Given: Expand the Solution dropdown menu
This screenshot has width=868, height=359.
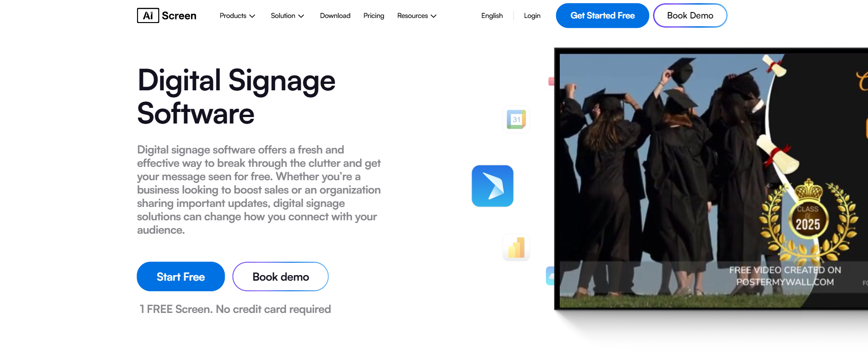Looking at the screenshot, I should [x=287, y=16].
